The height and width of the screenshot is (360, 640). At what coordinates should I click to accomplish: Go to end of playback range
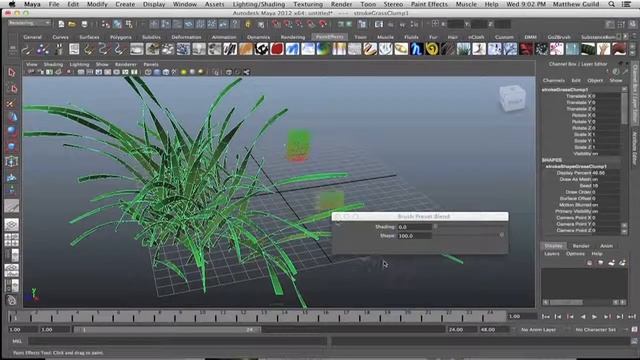[x=632, y=316]
